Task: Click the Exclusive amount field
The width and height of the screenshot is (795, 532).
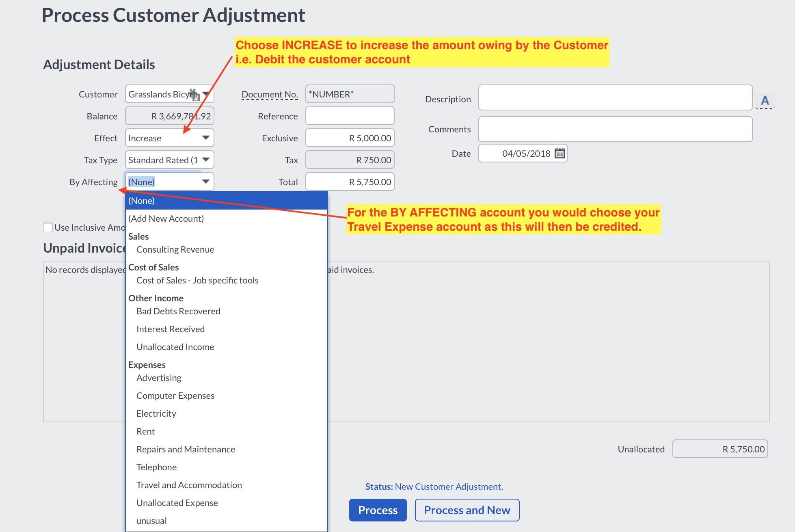Action: [x=350, y=138]
